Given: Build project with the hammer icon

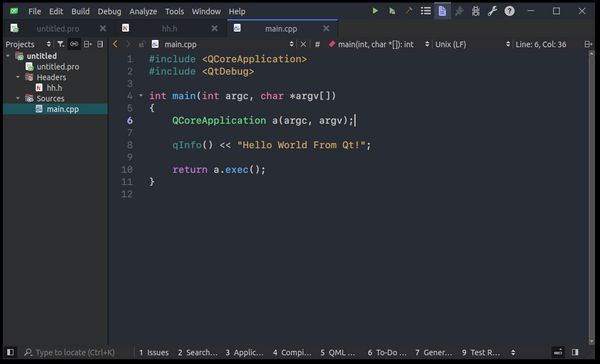Looking at the screenshot, I should point(409,11).
